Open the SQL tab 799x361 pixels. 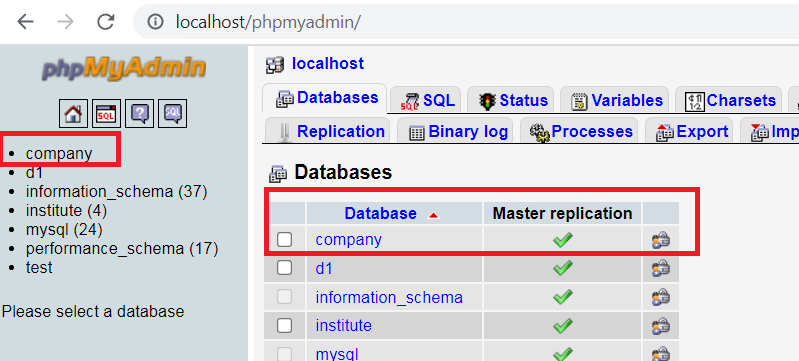(426, 100)
